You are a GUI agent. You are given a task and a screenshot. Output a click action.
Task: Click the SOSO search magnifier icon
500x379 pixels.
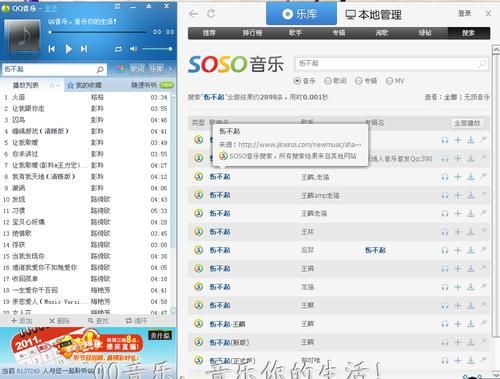coord(482,63)
